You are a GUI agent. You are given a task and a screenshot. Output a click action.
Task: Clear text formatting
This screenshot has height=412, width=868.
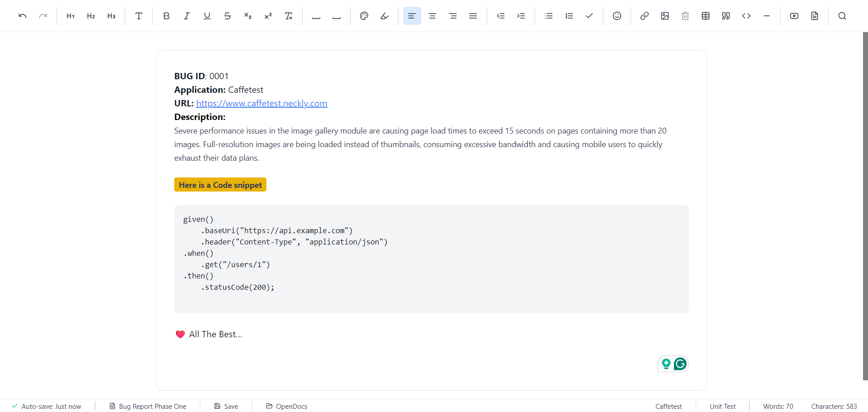coord(289,16)
